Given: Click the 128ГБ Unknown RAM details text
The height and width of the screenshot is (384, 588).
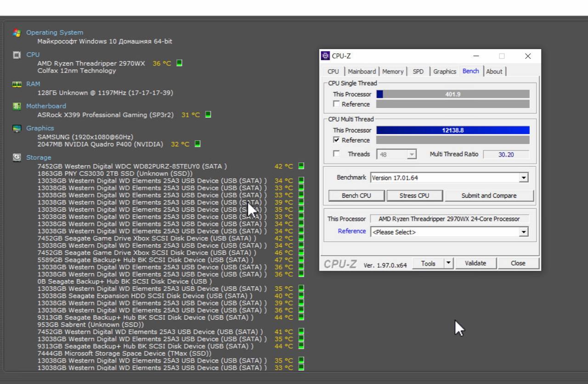Looking at the screenshot, I should (105, 93).
